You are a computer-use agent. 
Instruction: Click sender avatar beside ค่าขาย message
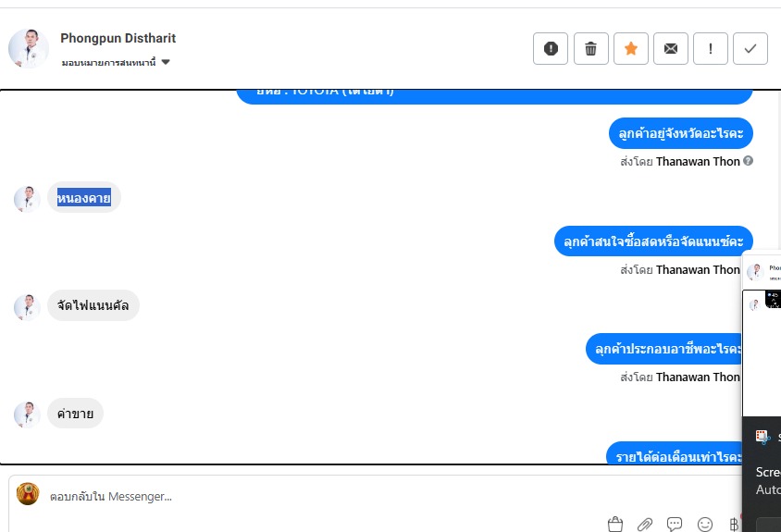(27, 414)
